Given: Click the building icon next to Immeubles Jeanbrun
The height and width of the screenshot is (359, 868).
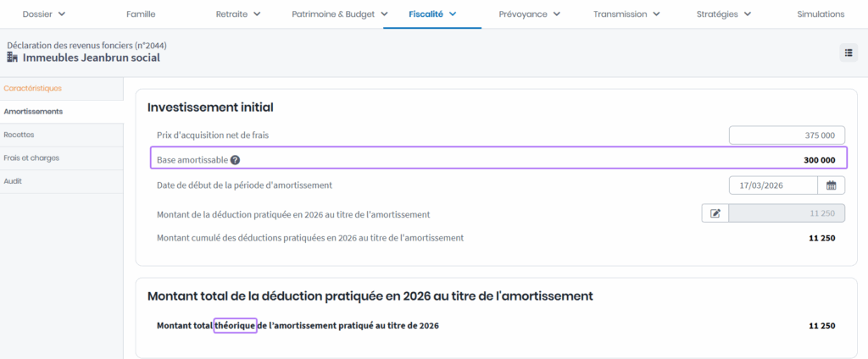Looking at the screenshot, I should 13,58.
